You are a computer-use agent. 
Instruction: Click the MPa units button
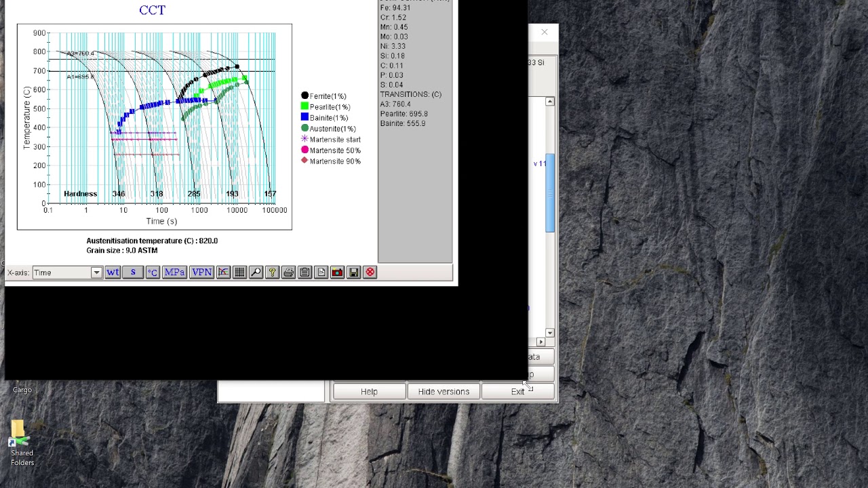[x=174, y=272]
